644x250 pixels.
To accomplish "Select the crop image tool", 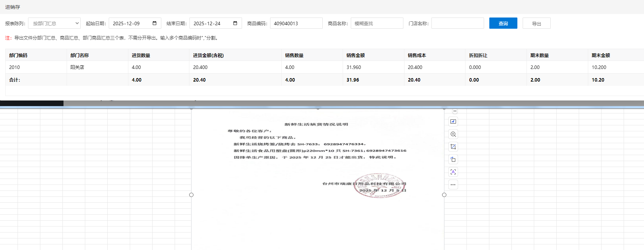I will pyautogui.click(x=453, y=147).
